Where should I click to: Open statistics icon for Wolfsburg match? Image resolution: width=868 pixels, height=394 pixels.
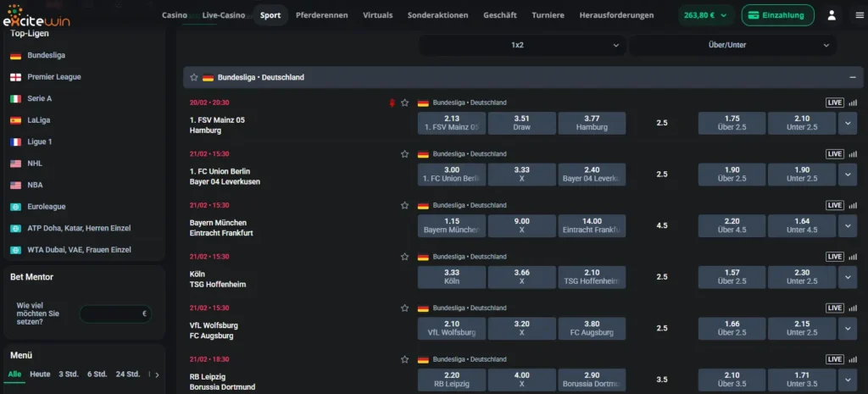(x=853, y=308)
